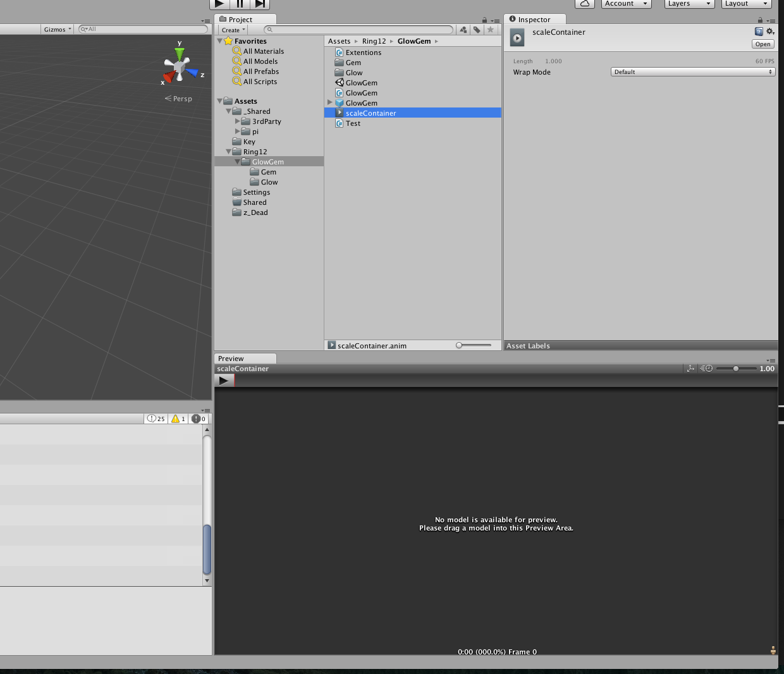This screenshot has height=674, width=784.
Task: Open the Gem folder in the asset list
Action: (x=353, y=63)
